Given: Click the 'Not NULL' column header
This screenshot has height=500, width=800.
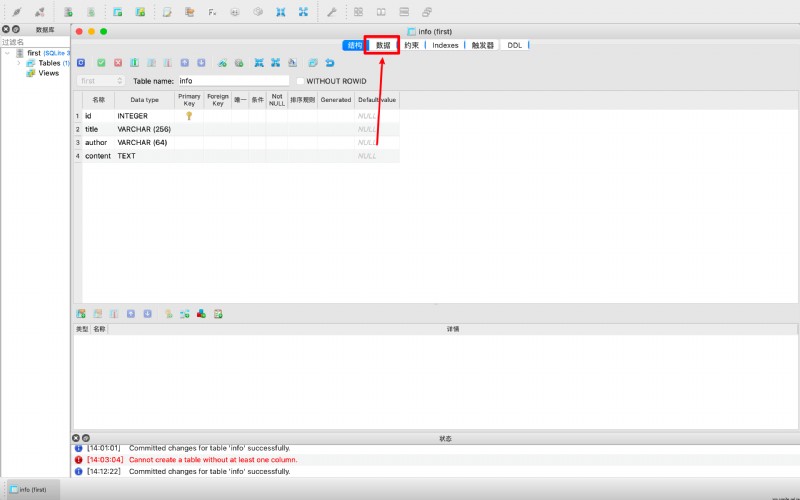Looking at the screenshot, I should tap(277, 100).
